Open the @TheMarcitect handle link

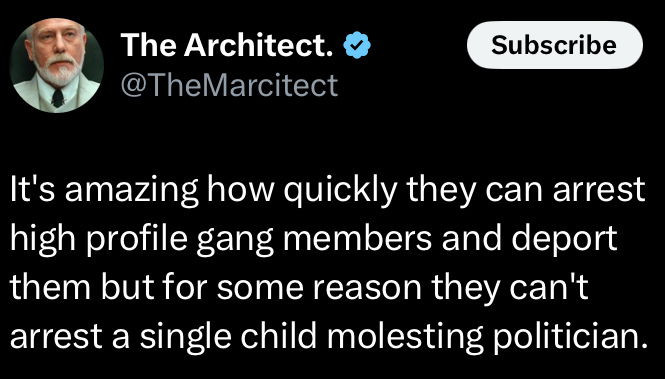coord(229,85)
